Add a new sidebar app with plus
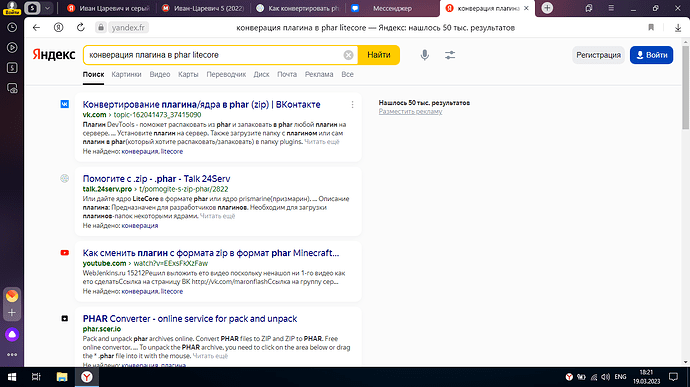690x387 pixels. coord(12,313)
